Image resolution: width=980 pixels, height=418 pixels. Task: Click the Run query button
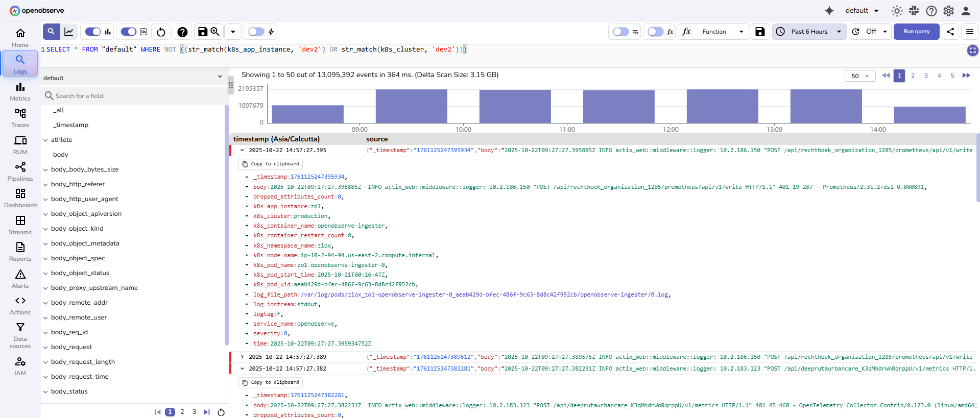tap(916, 32)
